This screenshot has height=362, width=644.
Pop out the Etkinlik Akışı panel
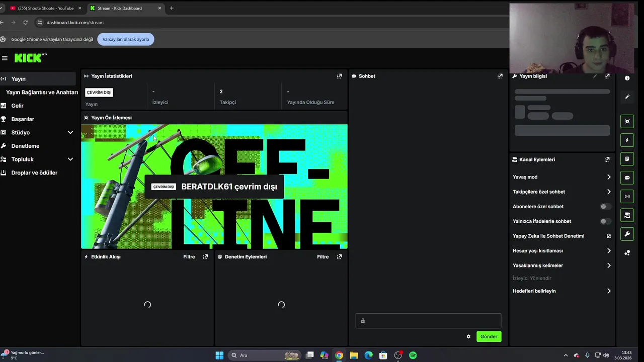coord(205,256)
